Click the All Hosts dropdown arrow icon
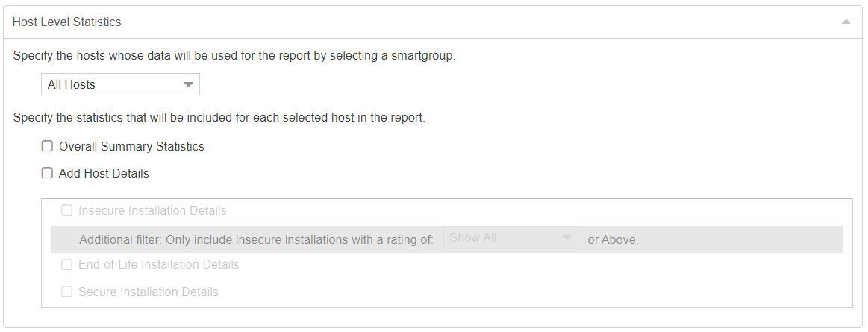The image size is (868, 332). 188,84
